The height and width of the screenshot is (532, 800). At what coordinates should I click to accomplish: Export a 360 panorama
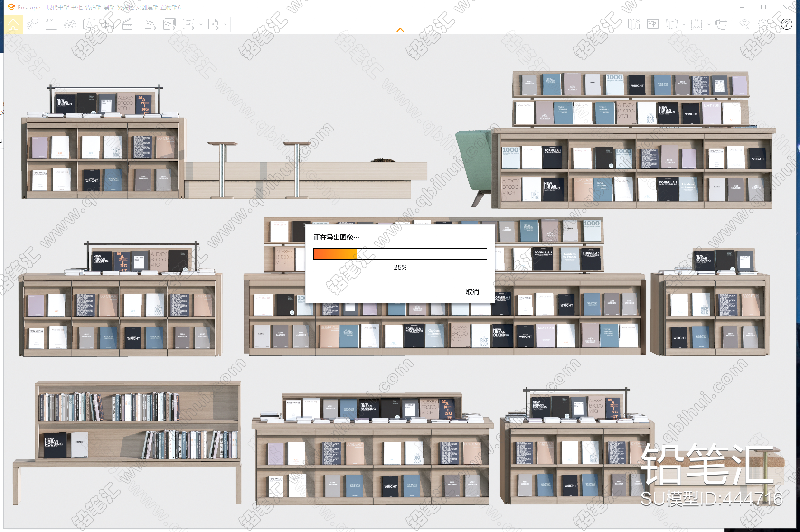189,24
